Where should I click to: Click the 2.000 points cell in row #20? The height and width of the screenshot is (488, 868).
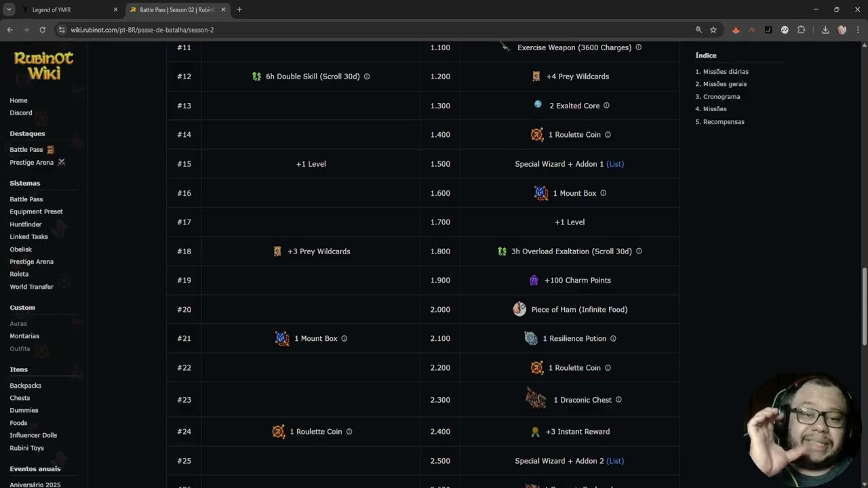[x=440, y=310]
